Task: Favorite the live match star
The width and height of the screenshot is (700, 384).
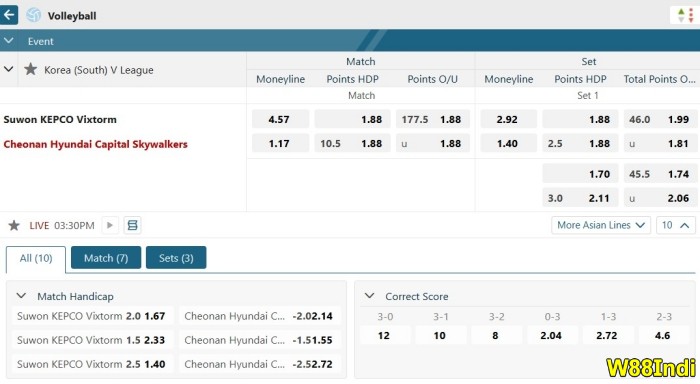Action: 14,225
